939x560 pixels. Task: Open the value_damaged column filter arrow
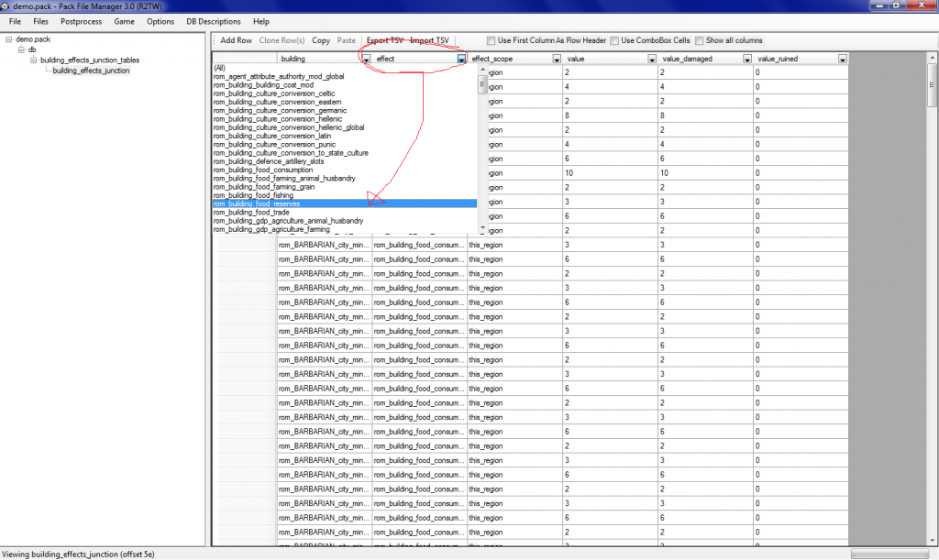tap(747, 59)
